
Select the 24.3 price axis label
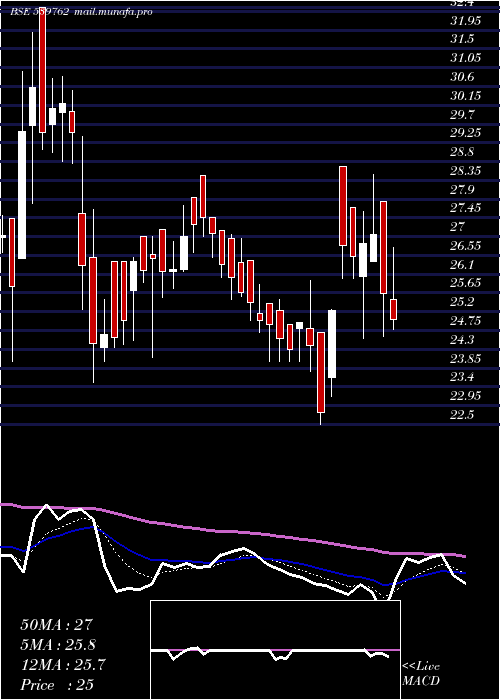pos(462,339)
